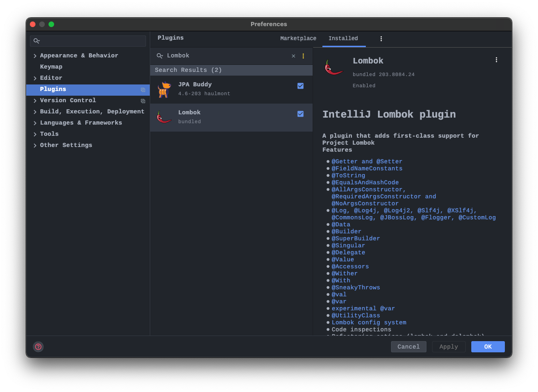
Task: Open the @SneakyThrows link
Action: [356, 287]
